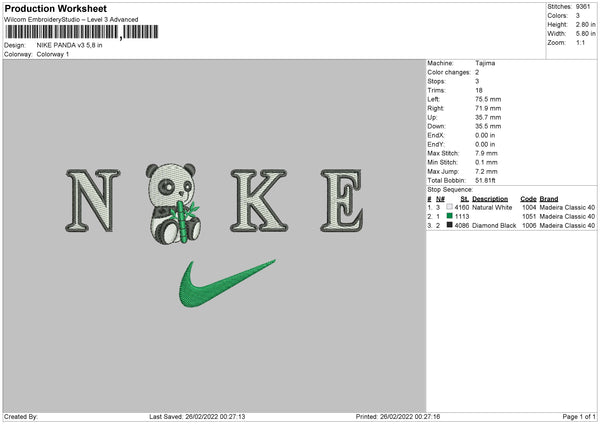Viewport: 600px width, 424px height.
Task: Click the Max Jump value 7.2 mm
Action: click(x=486, y=171)
